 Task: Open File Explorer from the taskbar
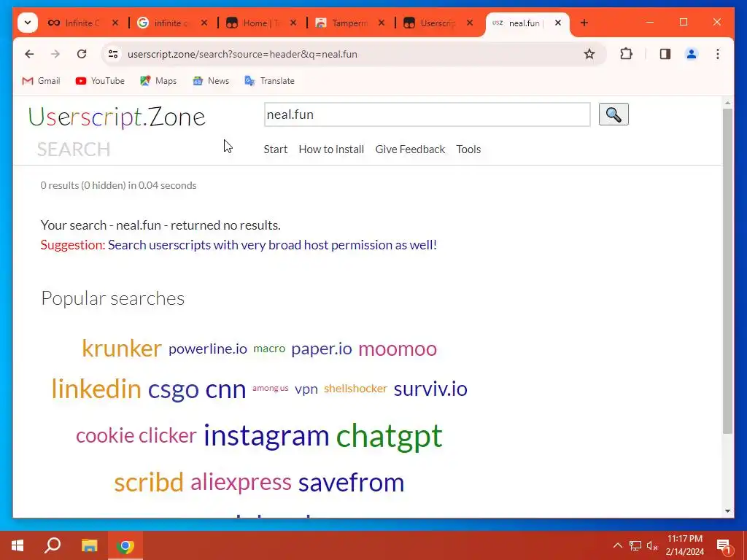89,545
